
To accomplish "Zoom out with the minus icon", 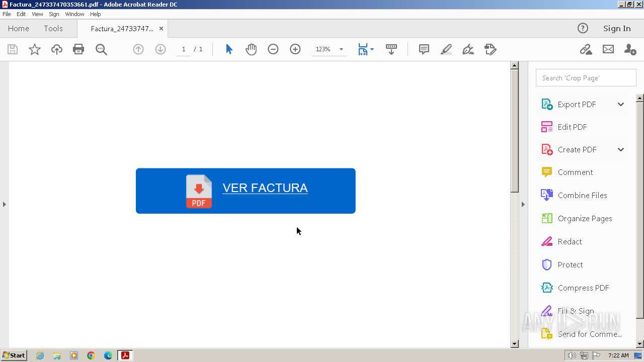I will pos(273,49).
